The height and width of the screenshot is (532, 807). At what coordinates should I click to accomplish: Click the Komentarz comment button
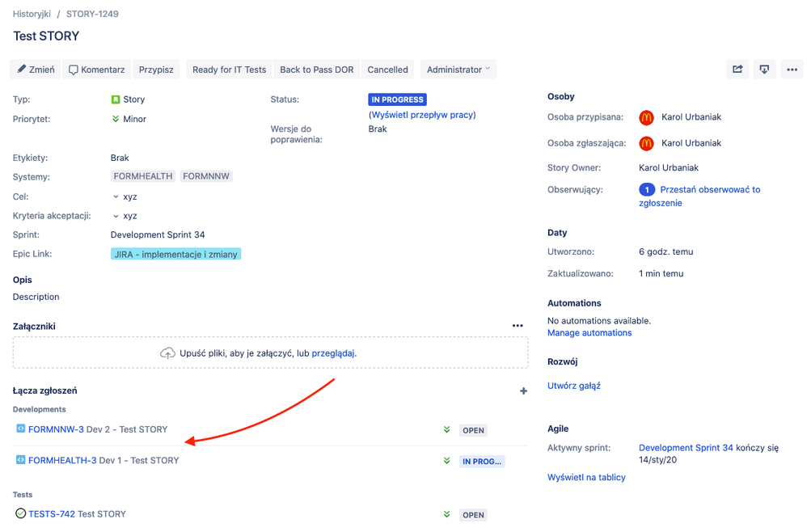pyautogui.click(x=97, y=70)
